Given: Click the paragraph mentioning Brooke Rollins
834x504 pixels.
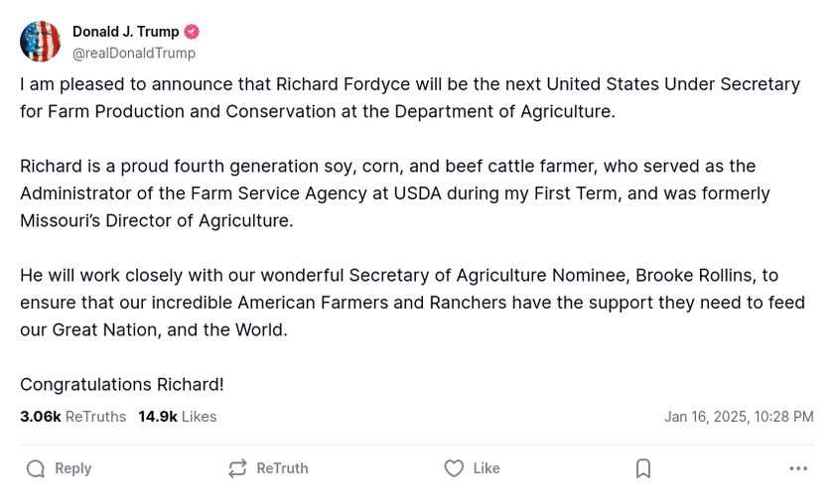Looking at the screenshot, I should click(411, 302).
